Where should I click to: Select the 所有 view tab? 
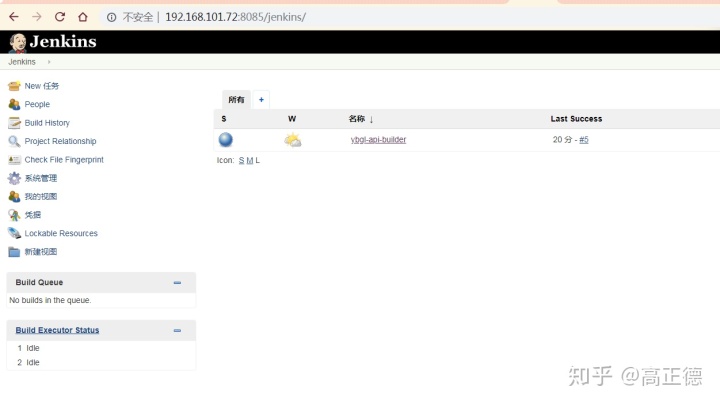coord(236,100)
